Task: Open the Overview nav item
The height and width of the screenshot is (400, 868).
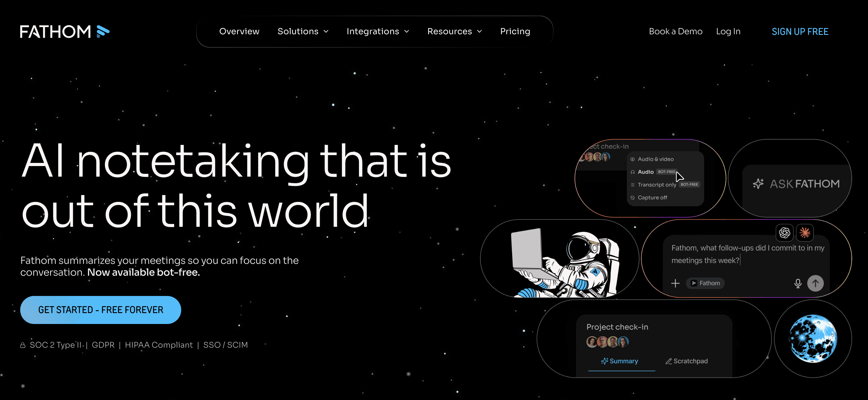Action: [239, 31]
